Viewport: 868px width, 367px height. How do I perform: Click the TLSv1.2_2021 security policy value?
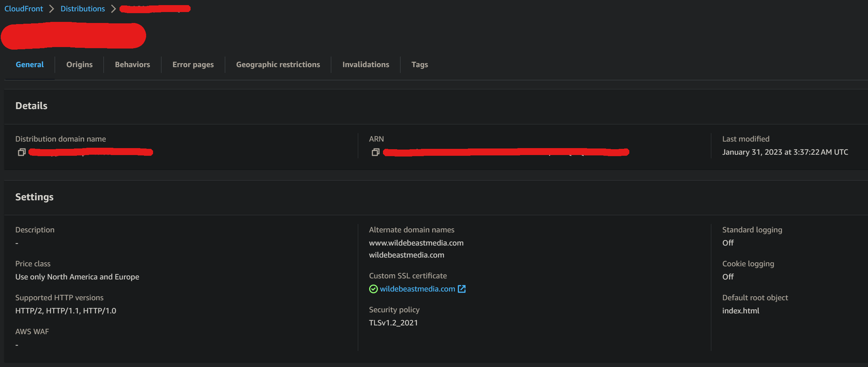tap(393, 323)
